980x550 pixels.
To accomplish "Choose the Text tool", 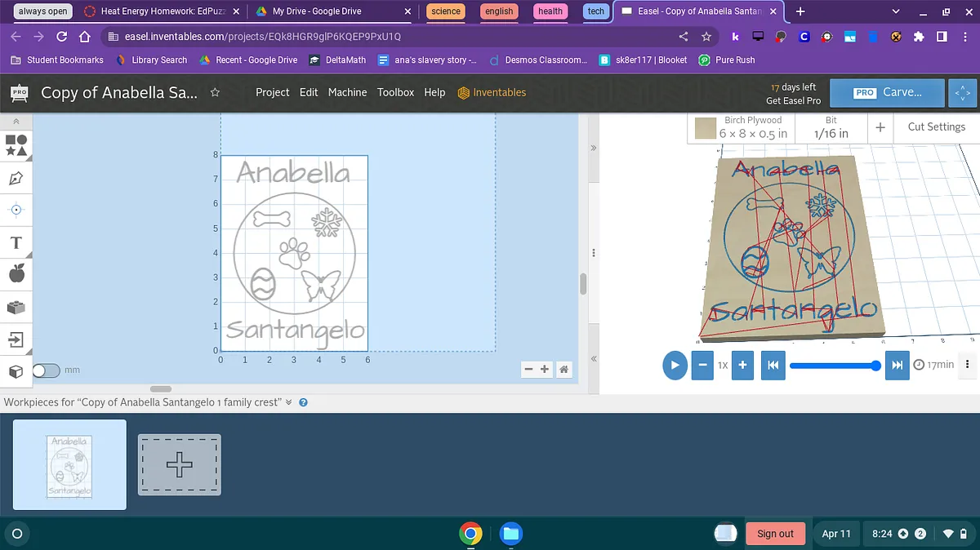I will (16, 242).
